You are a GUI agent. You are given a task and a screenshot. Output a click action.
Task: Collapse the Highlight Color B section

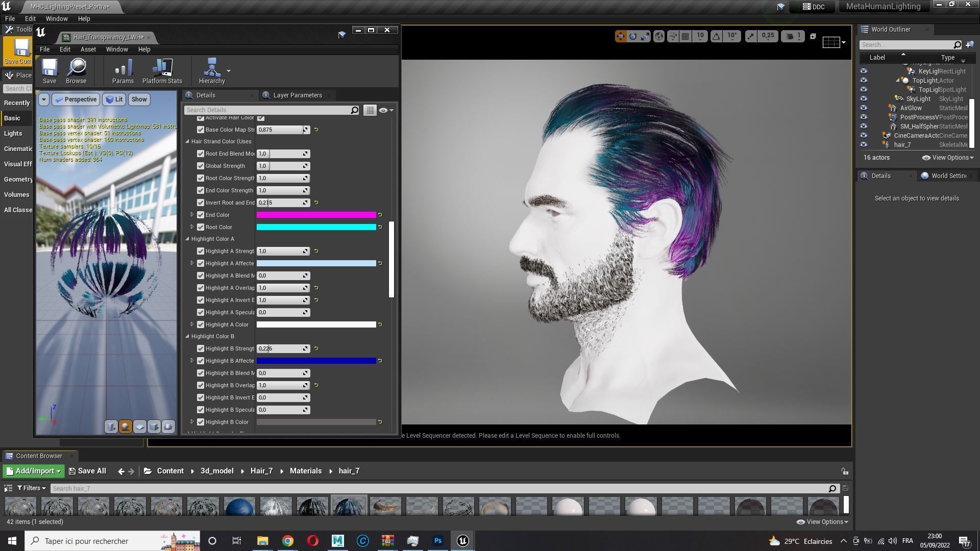[187, 336]
